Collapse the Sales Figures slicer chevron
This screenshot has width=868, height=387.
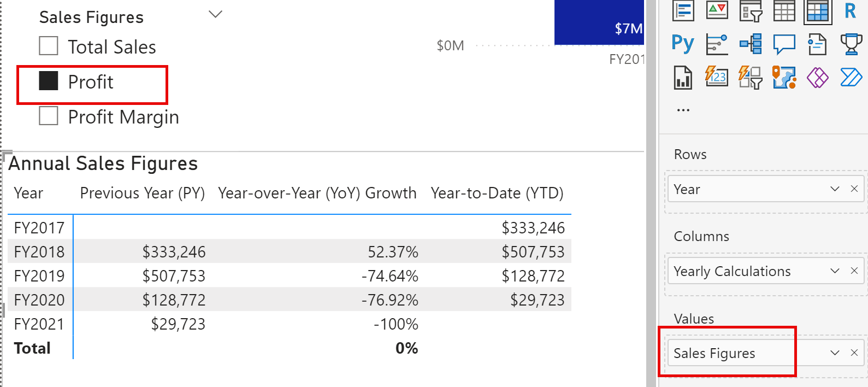(216, 14)
